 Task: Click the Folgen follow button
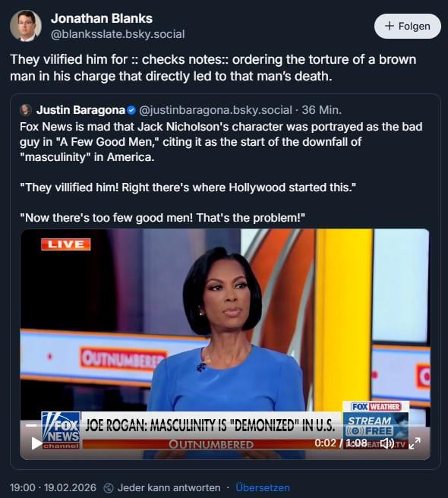point(407,26)
